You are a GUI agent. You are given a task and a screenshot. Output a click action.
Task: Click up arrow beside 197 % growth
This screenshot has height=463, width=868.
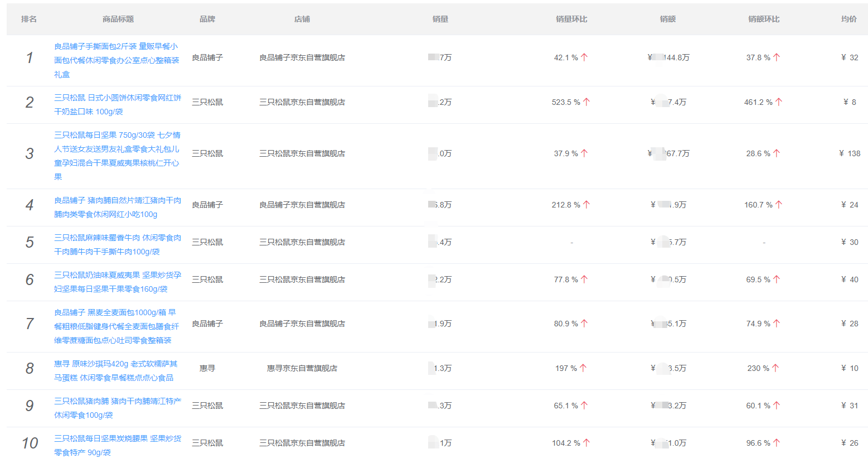click(x=583, y=368)
